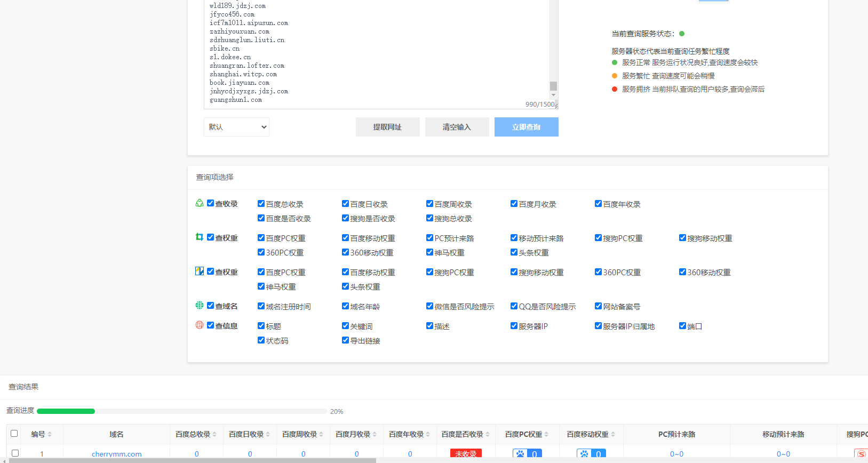Toggle 查域名 group checkbox
Image resolution: width=868 pixels, height=463 pixels.
pyautogui.click(x=211, y=306)
